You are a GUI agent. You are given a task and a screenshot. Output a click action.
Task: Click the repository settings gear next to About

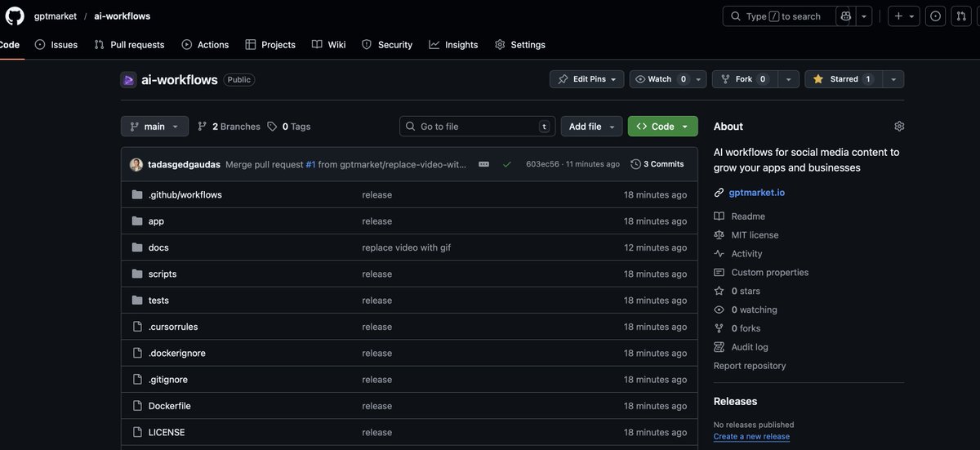point(899,127)
